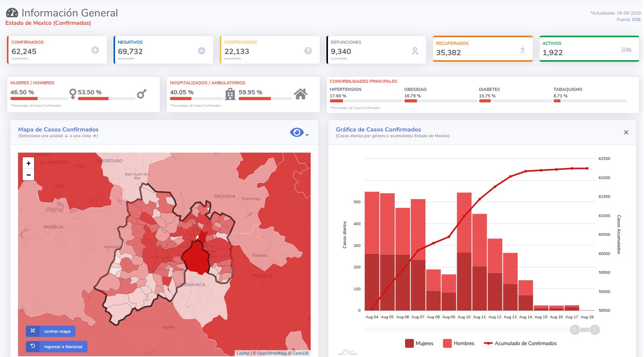This screenshot has height=357, width=644.
Task: Click the regresar a Nacional button
Action: click(57, 347)
